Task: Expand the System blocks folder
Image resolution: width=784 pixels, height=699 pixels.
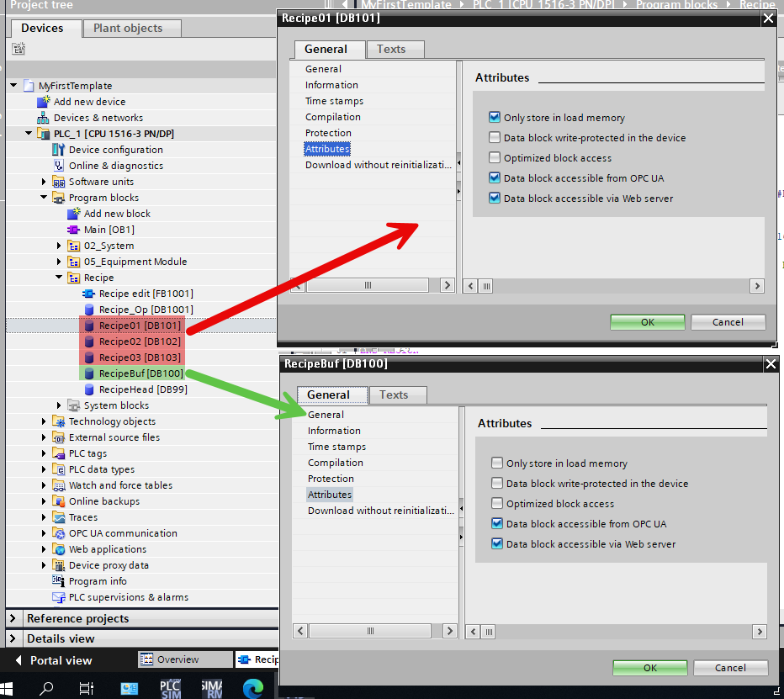Action: [59, 405]
